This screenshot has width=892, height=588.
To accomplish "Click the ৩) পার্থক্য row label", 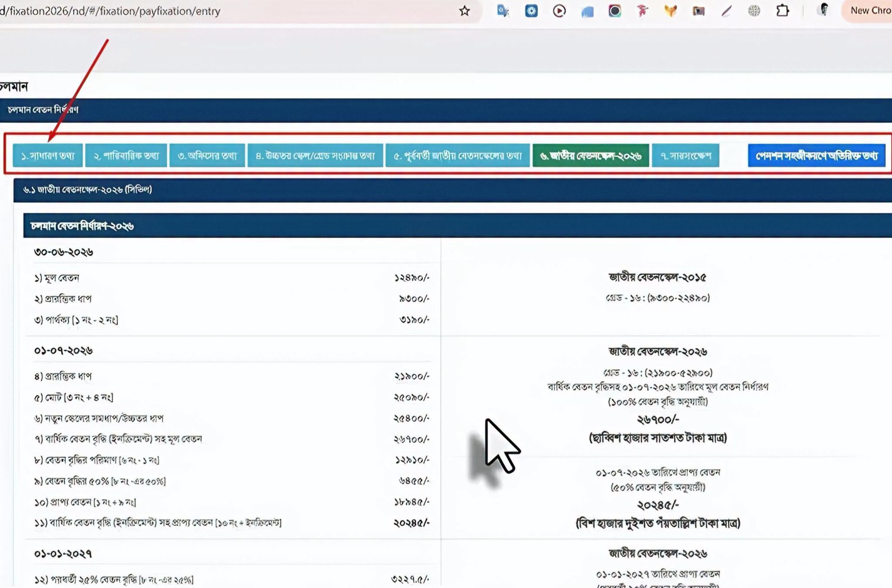I will 76,320.
